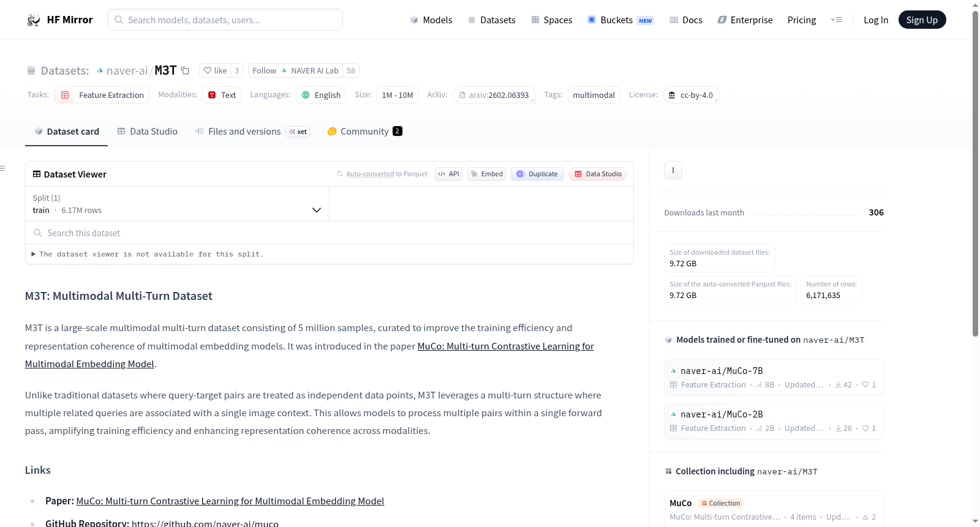The width and height of the screenshot is (980, 527).
Task: Focus the Search this dataset field
Action: (x=330, y=233)
